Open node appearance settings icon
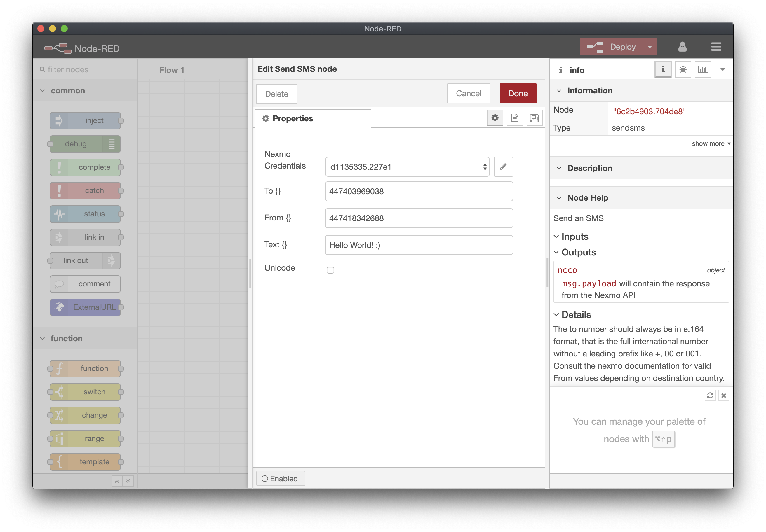The image size is (766, 532). 535,118
